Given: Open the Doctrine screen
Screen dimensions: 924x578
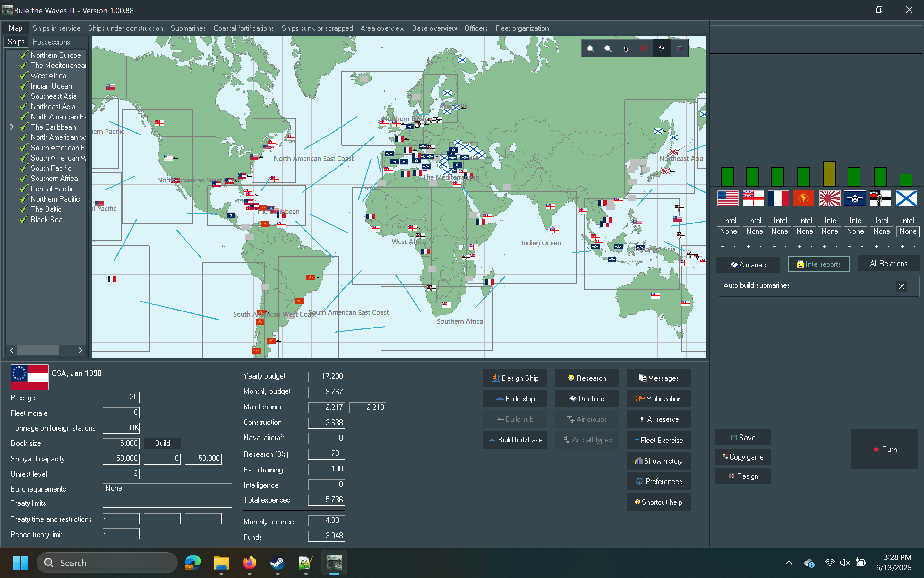Looking at the screenshot, I should click(586, 399).
